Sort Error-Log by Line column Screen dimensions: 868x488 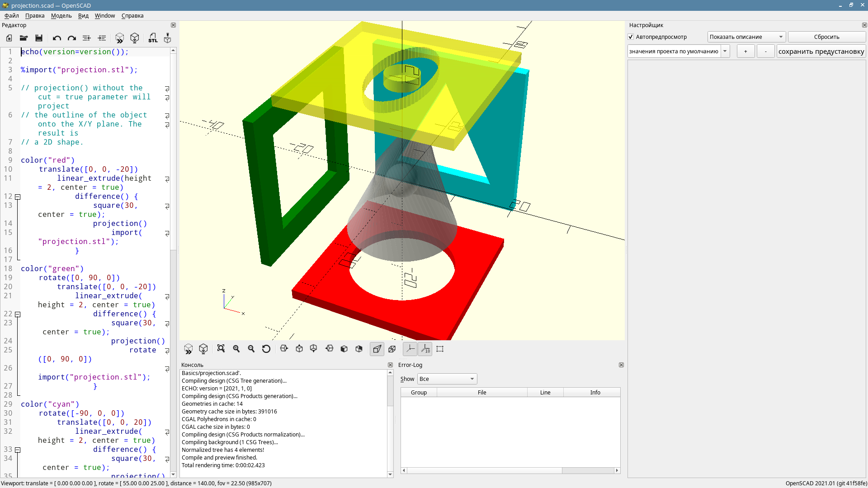[x=545, y=393]
